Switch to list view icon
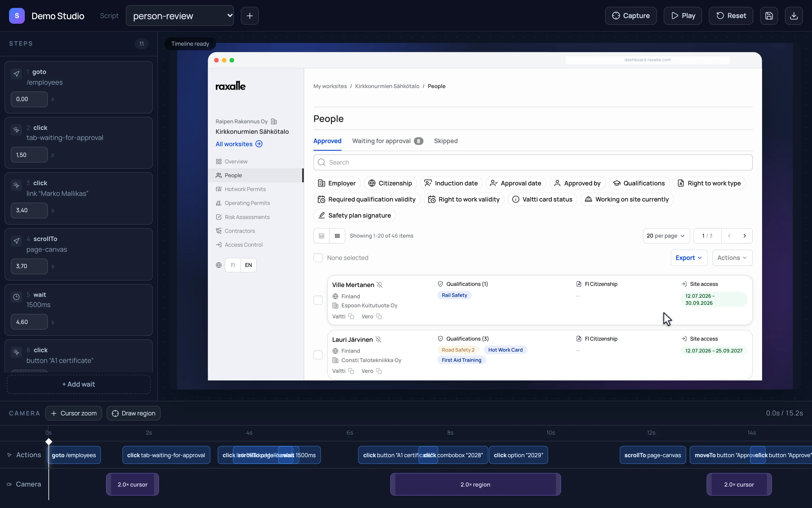This screenshot has height=508, width=812. [x=337, y=236]
